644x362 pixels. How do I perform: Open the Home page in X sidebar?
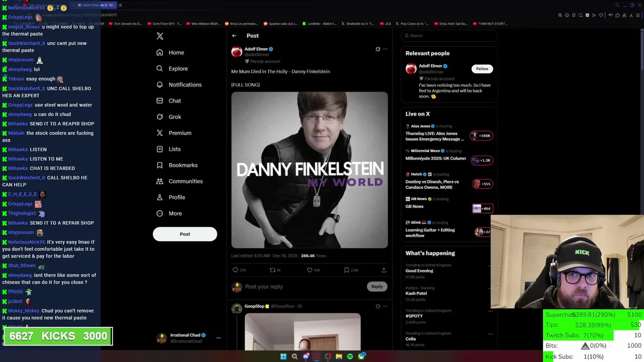170,52
